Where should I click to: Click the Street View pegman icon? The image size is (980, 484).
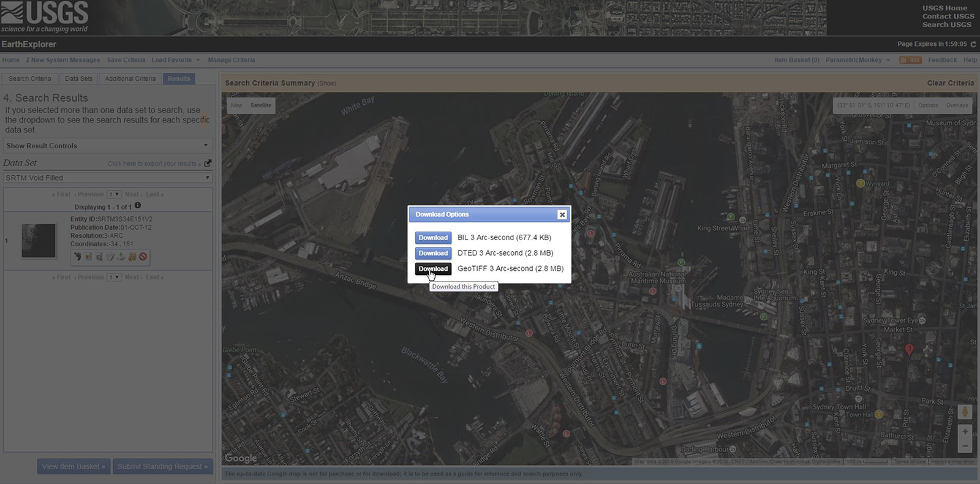click(x=965, y=412)
